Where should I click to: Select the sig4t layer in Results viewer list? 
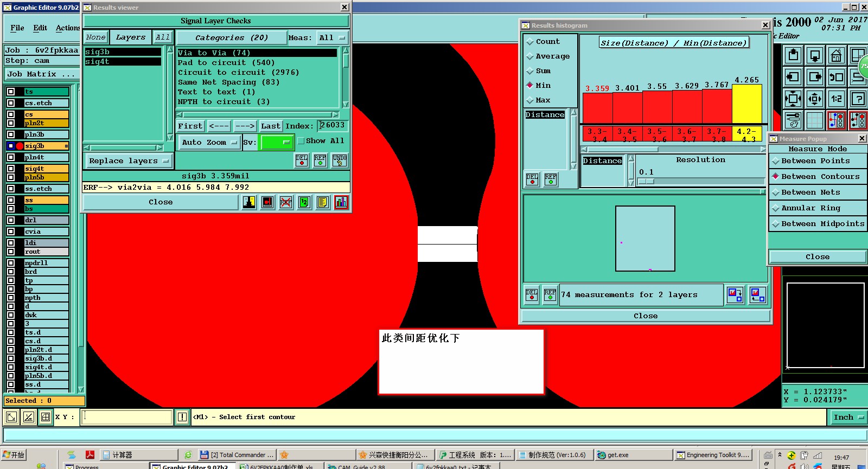pos(123,62)
